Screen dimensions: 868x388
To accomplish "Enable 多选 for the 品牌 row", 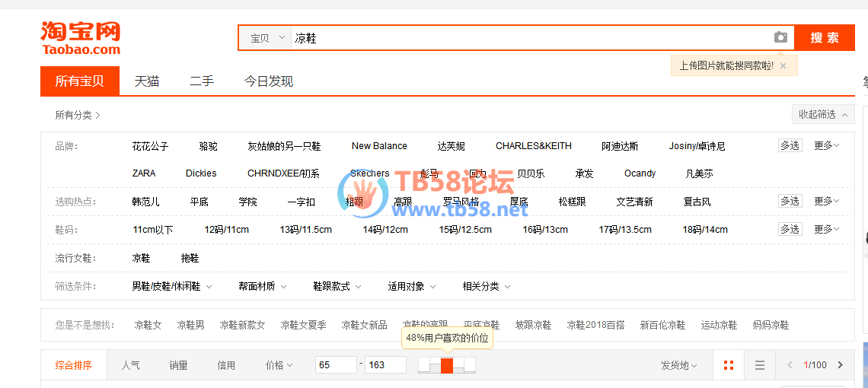I will (x=790, y=145).
